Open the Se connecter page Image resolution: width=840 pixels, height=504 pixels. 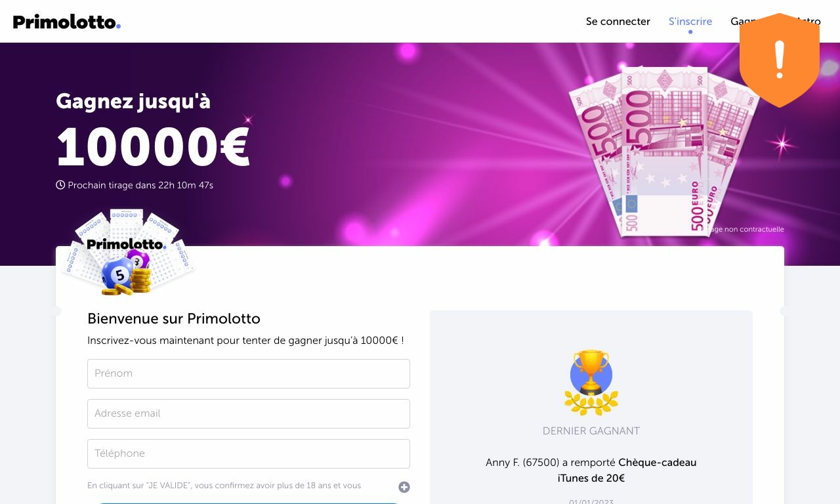pyautogui.click(x=618, y=22)
